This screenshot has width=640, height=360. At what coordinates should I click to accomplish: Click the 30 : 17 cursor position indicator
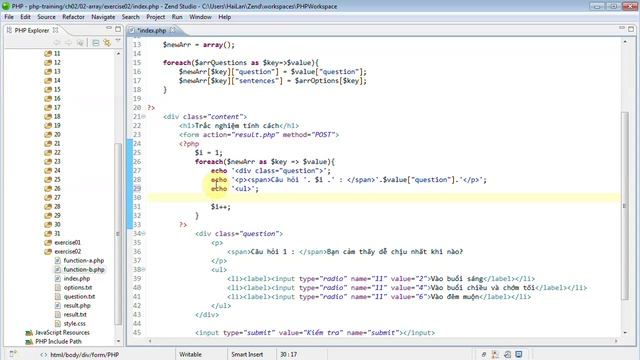tap(288, 354)
